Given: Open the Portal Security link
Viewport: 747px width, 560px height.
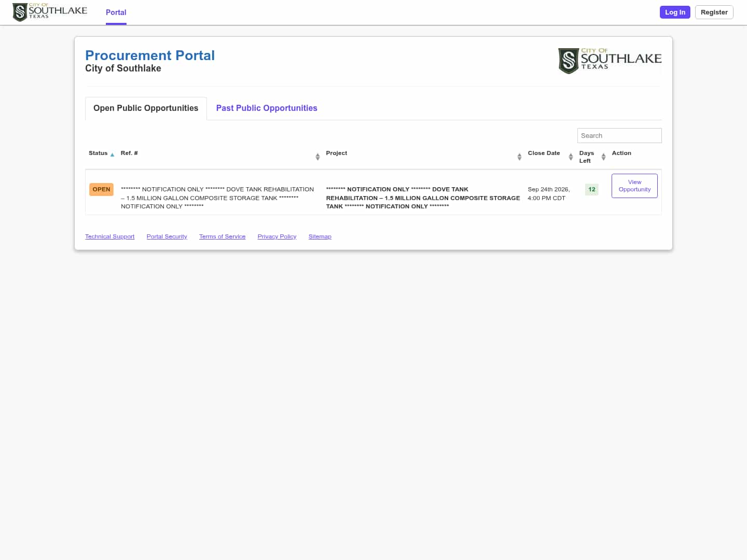Looking at the screenshot, I should (x=167, y=236).
